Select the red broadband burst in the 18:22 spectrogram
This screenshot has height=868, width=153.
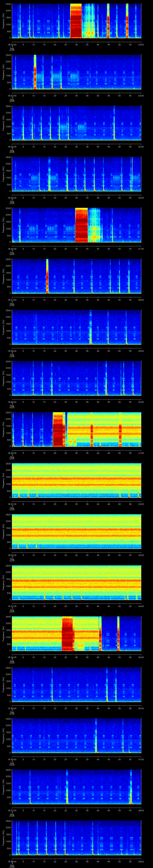tap(76, 21)
